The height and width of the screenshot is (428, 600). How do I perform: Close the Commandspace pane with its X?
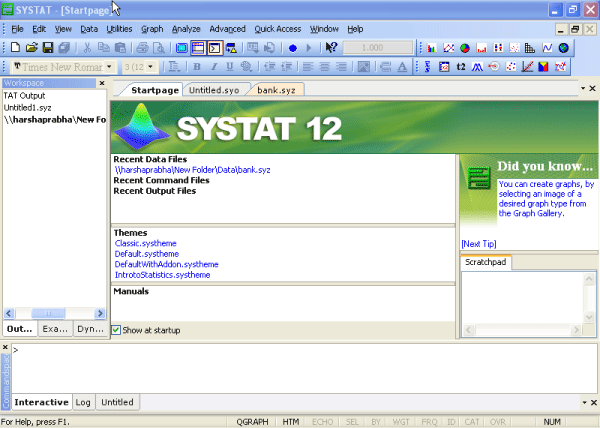(5, 347)
